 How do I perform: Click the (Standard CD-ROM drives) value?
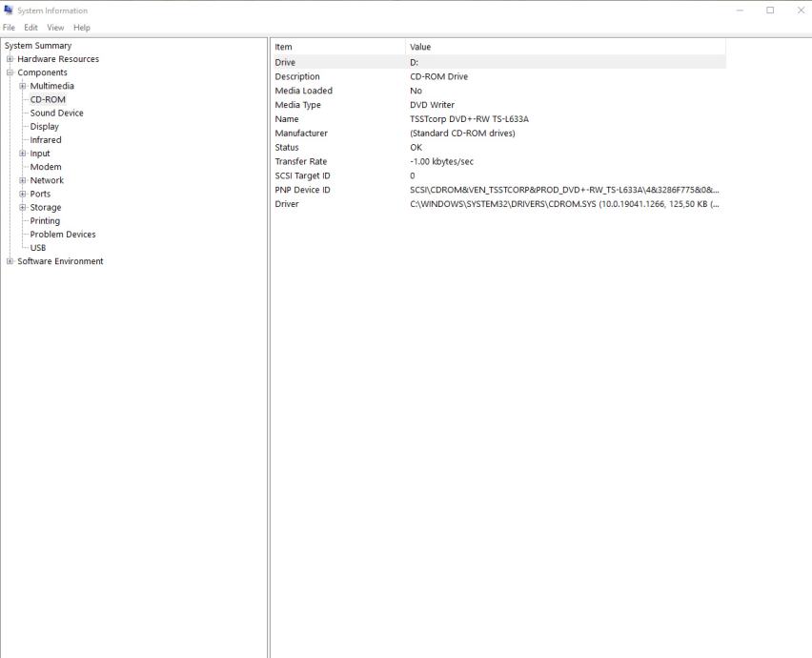pos(462,134)
